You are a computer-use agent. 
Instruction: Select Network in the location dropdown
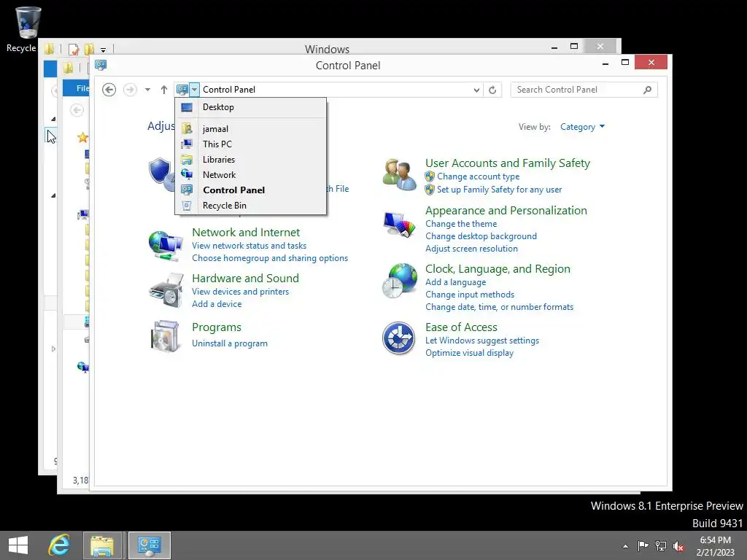pyautogui.click(x=251, y=175)
